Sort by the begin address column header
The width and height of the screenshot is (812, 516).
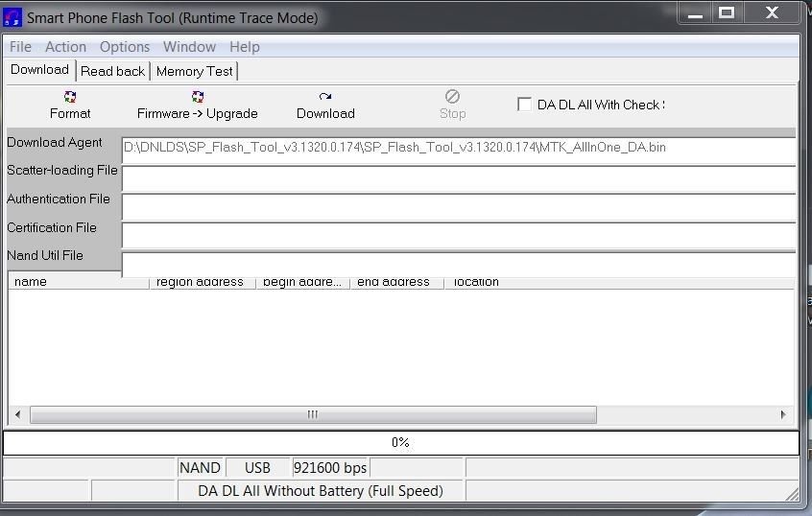(302, 282)
